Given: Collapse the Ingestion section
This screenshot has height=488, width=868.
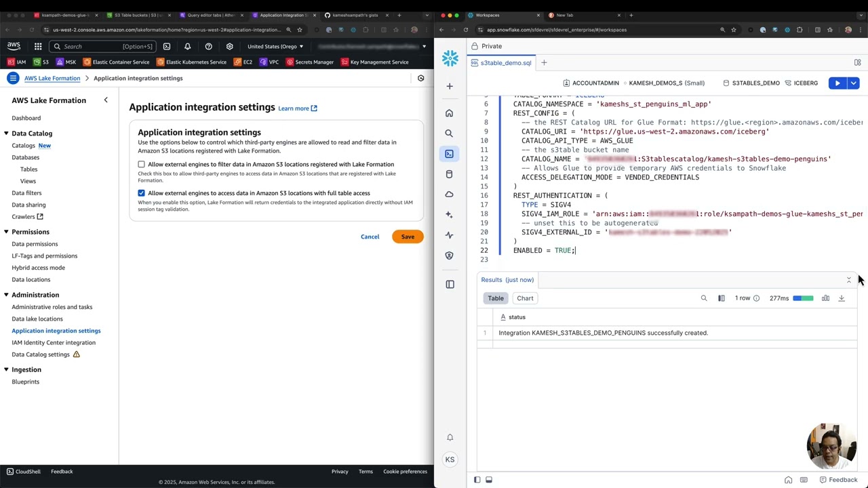Looking at the screenshot, I should [x=5, y=369].
